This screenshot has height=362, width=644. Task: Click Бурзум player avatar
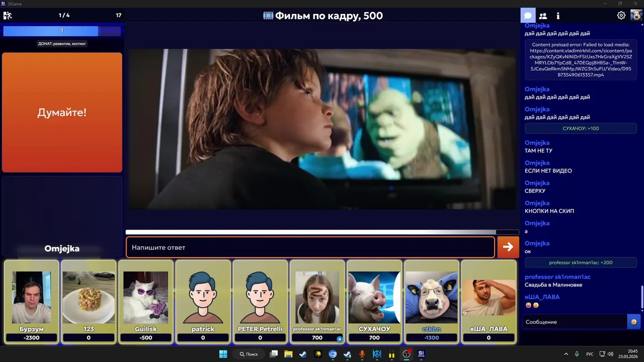point(31,297)
